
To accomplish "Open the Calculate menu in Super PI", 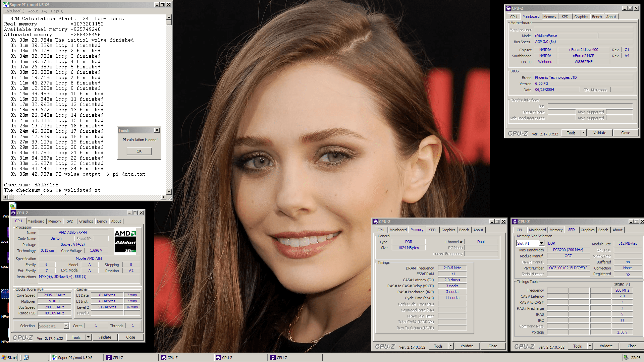I will pos(14,11).
